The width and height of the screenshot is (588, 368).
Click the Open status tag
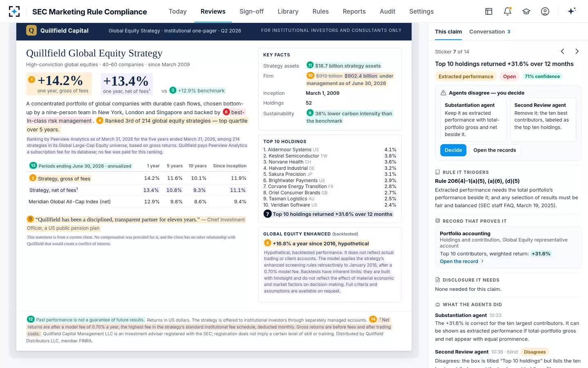(509, 76)
